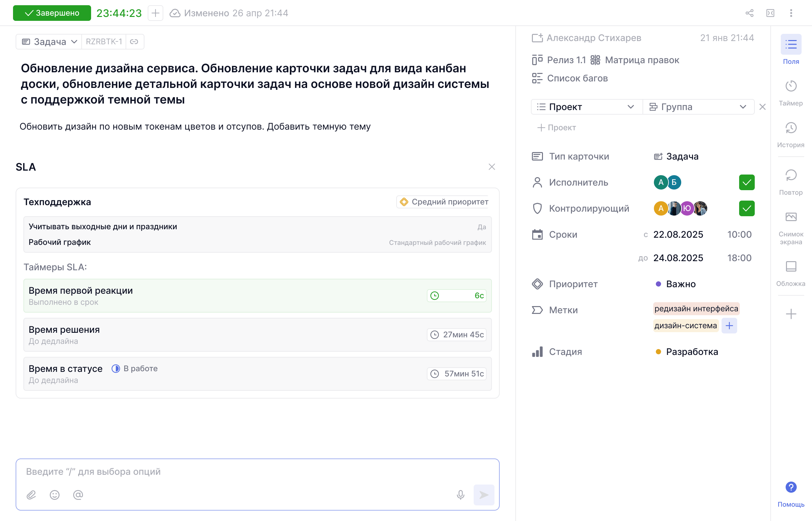Focus the comment input field
The width and height of the screenshot is (812, 521).
(257, 472)
